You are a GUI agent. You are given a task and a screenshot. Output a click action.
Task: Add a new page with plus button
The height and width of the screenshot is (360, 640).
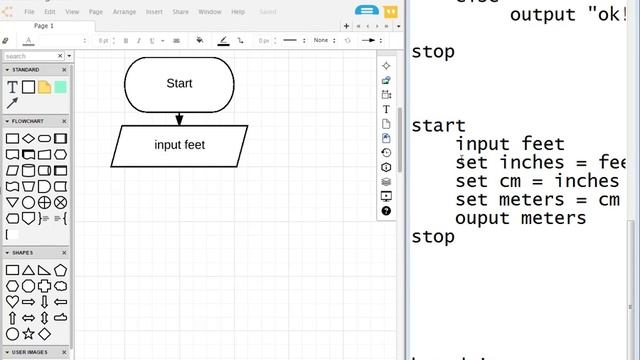pos(346,26)
